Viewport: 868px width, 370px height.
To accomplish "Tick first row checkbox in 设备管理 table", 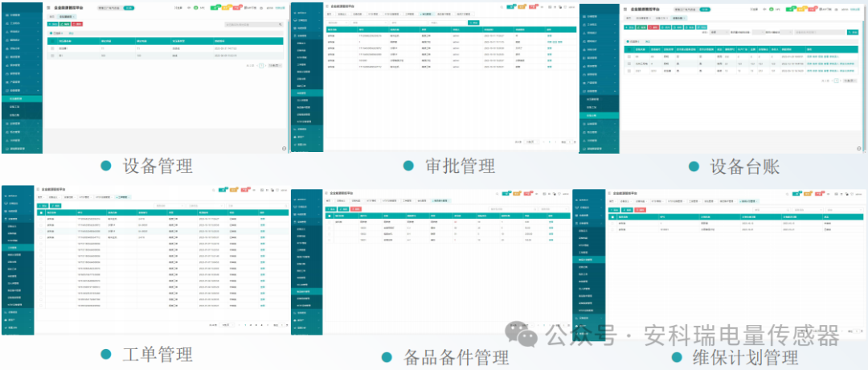I will 52,49.
